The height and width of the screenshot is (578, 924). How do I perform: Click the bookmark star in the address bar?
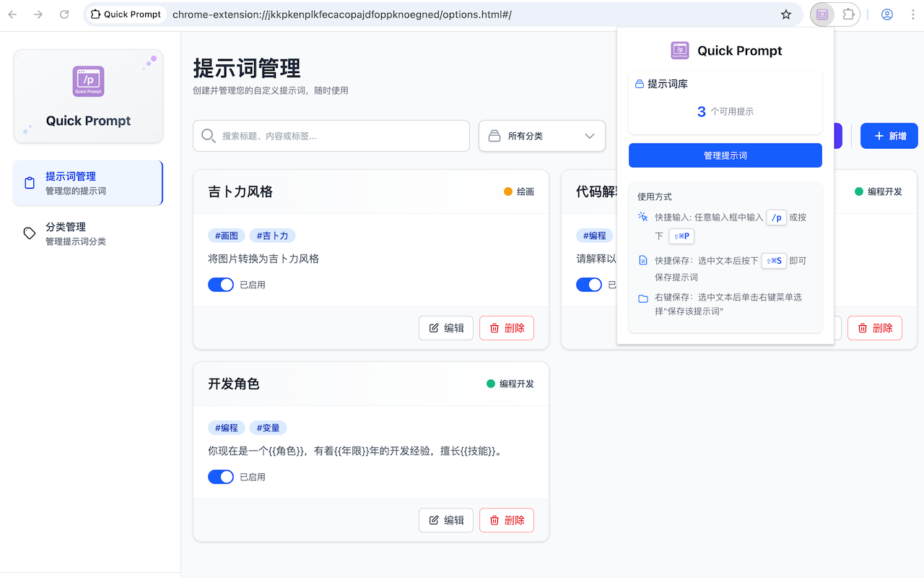tap(785, 14)
